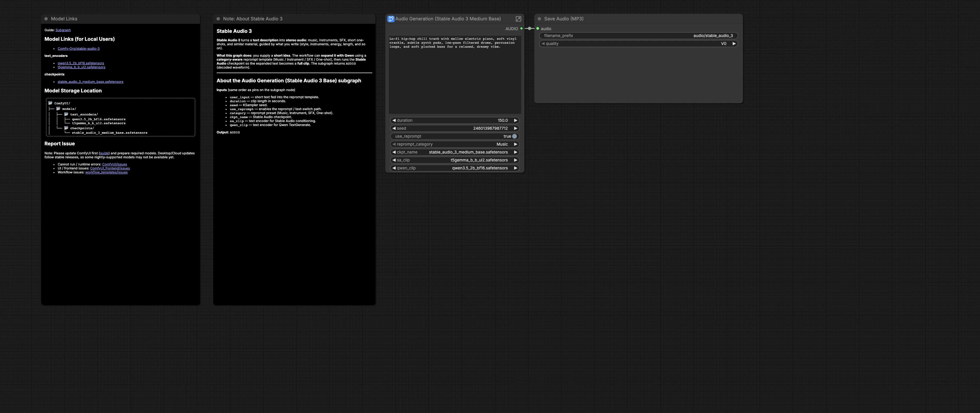
Task: Select next quality option in Save Audio
Action: point(734,43)
